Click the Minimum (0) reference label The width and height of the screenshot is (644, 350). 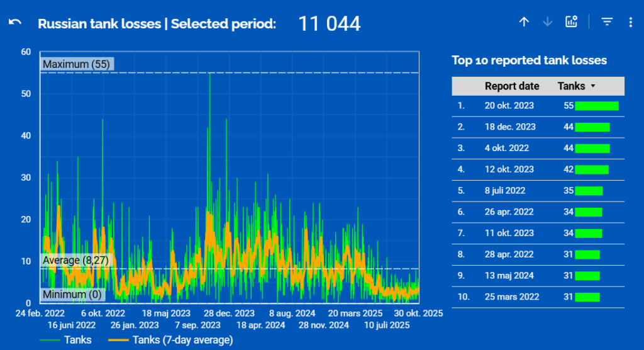pyautogui.click(x=72, y=295)
